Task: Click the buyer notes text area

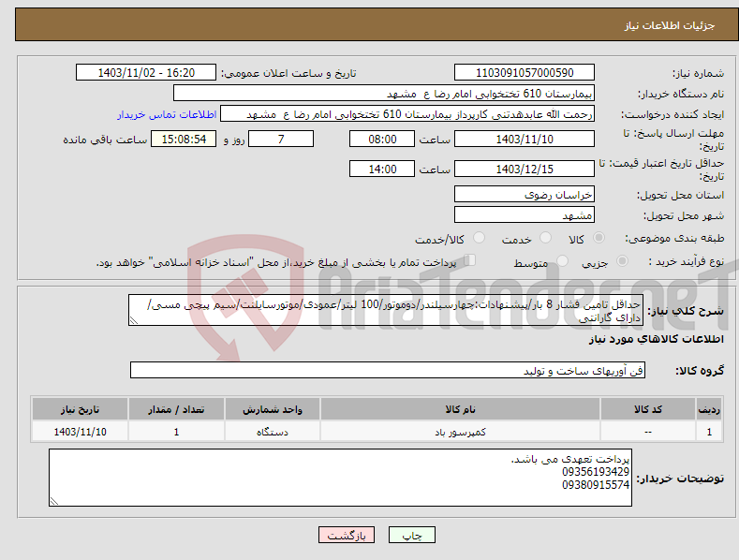Action: 340,478
